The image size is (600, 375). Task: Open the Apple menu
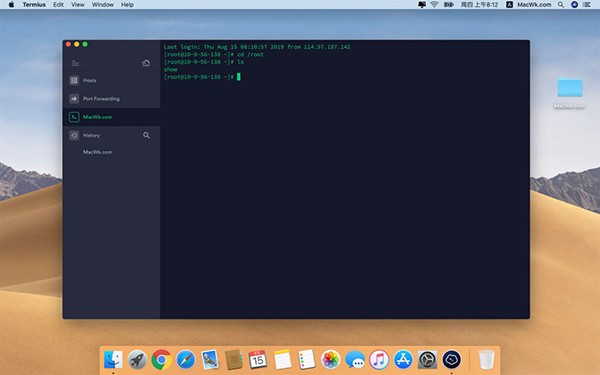[11, 5]
